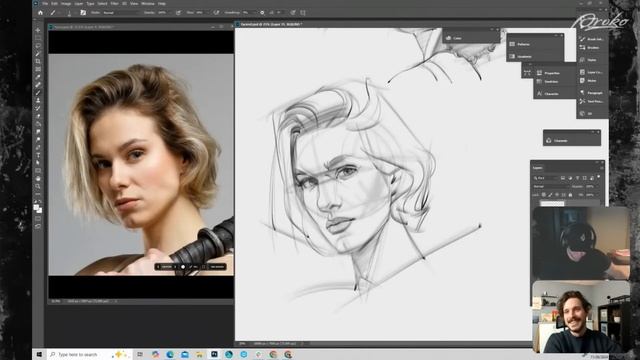The width and height of the screenshot is (640, 360).
Task: Activate the reference photo document title bar
Action: (x=141, y=27)
